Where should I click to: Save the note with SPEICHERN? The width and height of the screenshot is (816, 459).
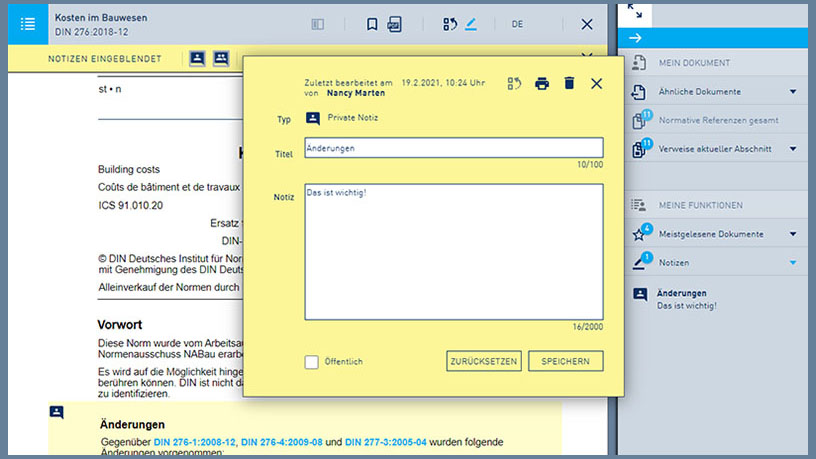pyautogui.click(x=566, y=361)
